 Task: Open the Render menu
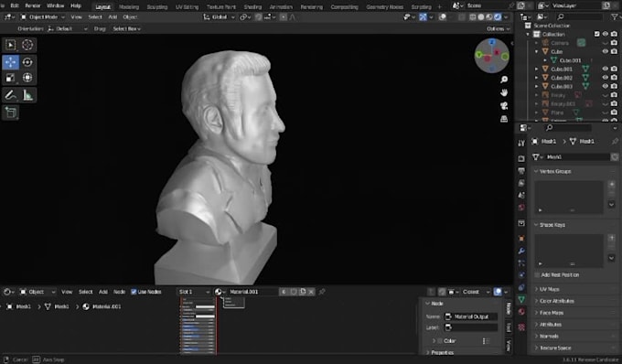33,5
